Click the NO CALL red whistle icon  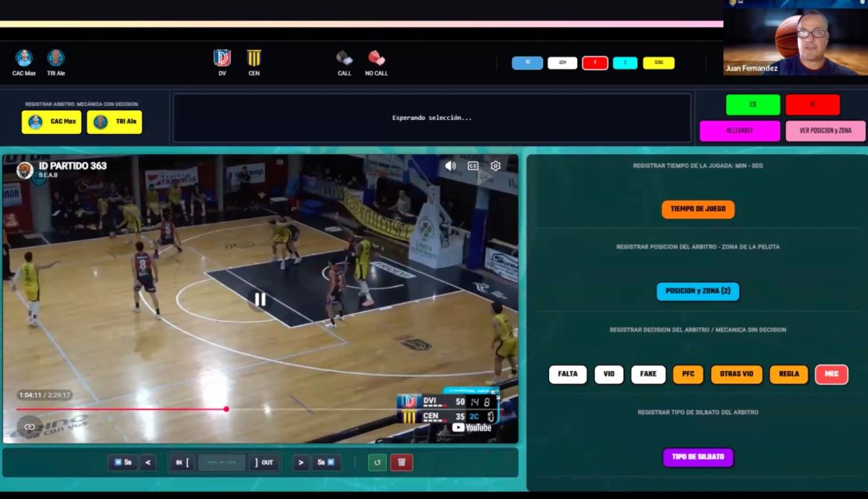376,59
